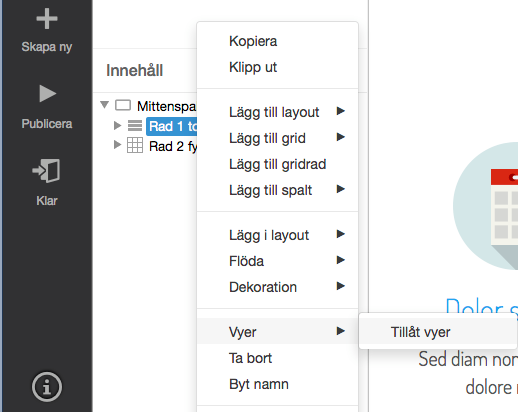Image resolution: width=518 pixels, height=412 pixels.
Task: Click the Skapa ny plus icon
Action: [x=47, y=19]
